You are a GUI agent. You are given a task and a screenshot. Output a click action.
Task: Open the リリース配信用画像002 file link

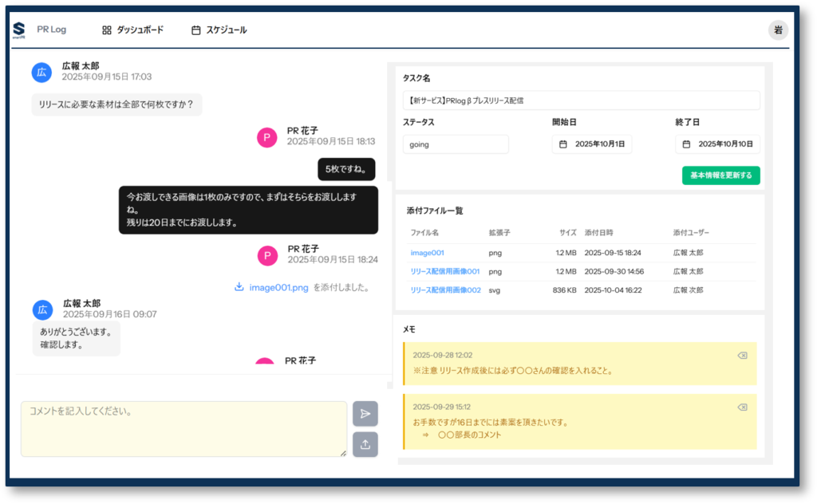[445, 290]
